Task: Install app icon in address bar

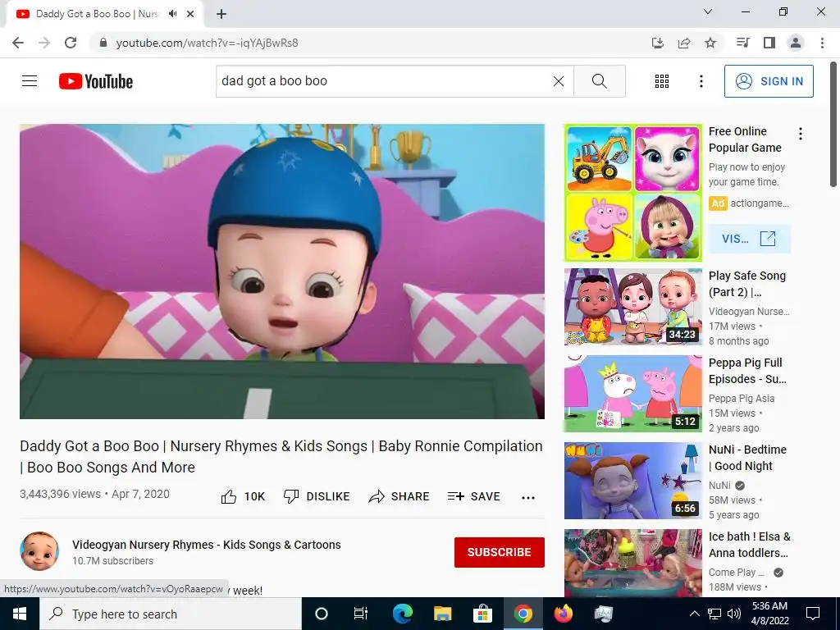Action: click(x=657, y=43)
